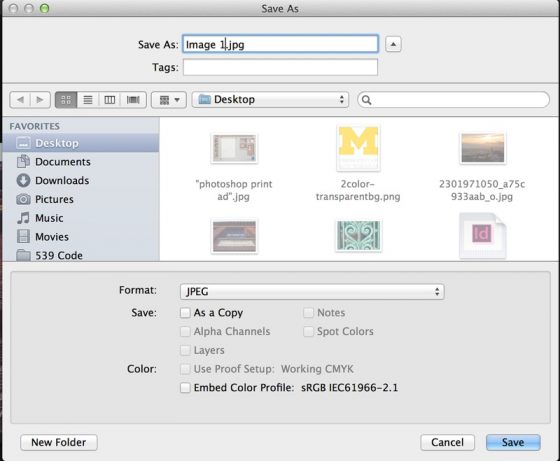
Task: Click the Music note icon in sidebar
Action: tap(23, 218)
